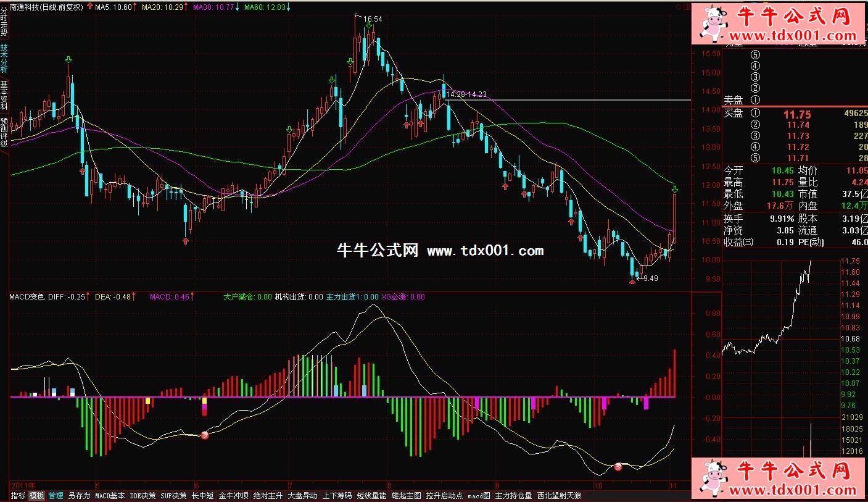The width and height of the screenshot is (868, 502).
Task: Click the red ball marker on MACD near October
Action: [x=618, y=467]
